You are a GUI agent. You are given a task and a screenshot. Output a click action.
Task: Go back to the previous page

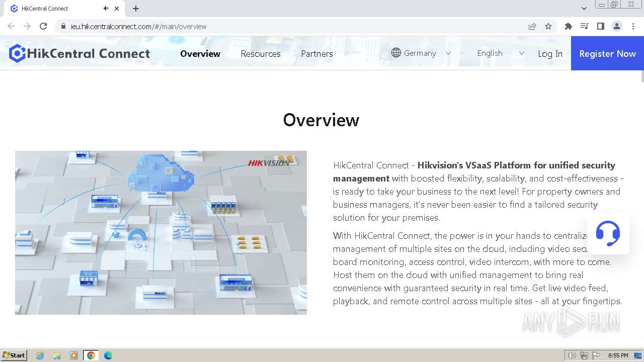(x=11, y=26)
